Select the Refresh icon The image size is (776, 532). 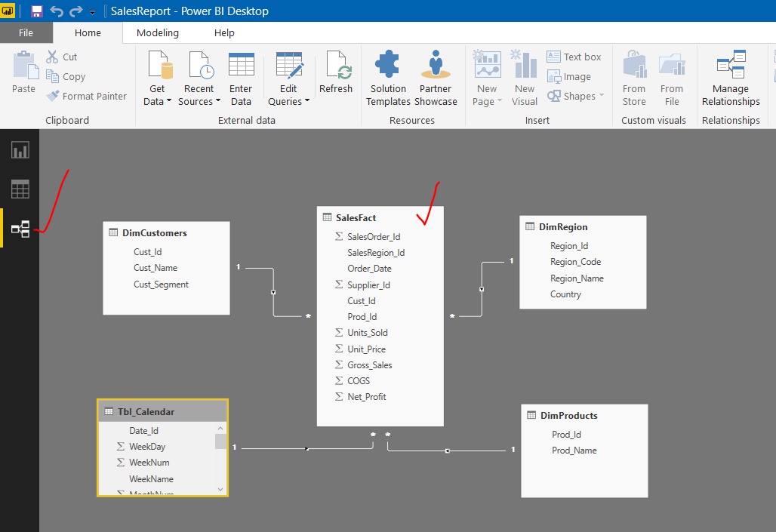335,72
